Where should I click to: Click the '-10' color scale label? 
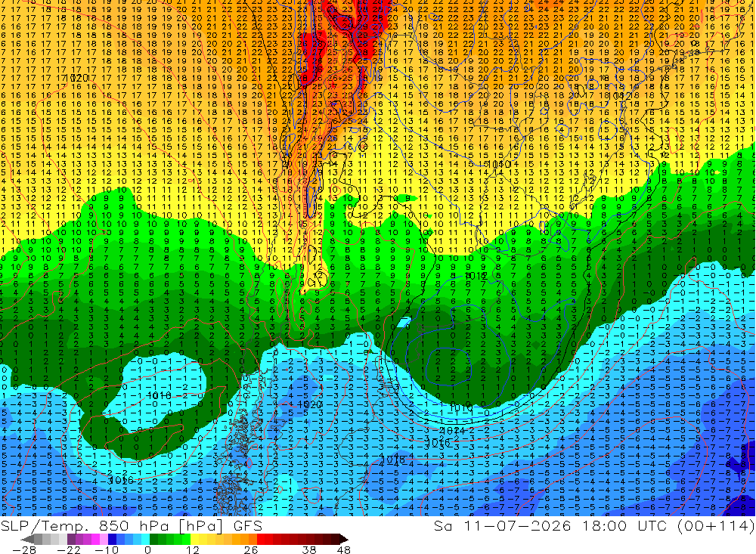coord(107,549)
